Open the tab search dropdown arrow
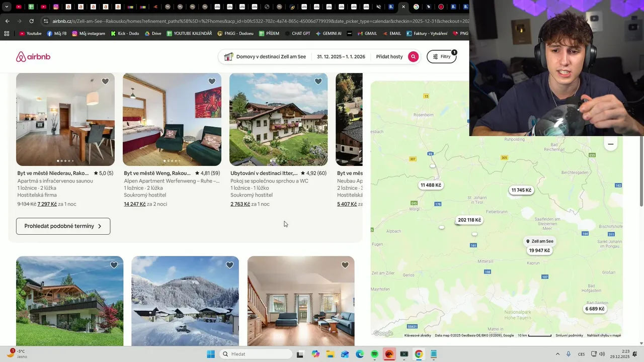 (7, 7)
